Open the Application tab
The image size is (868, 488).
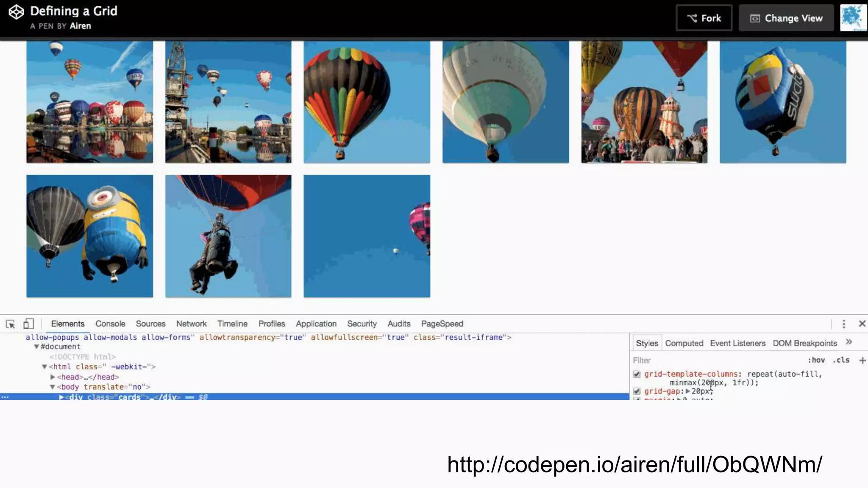(316, 324)
